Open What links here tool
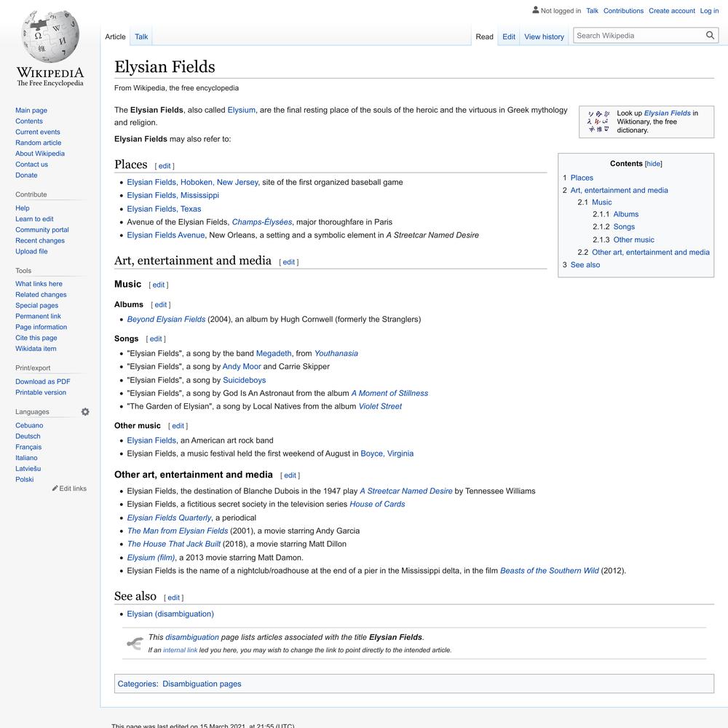The width and height of the screenshot is (728, 728). tap(39, 284)
